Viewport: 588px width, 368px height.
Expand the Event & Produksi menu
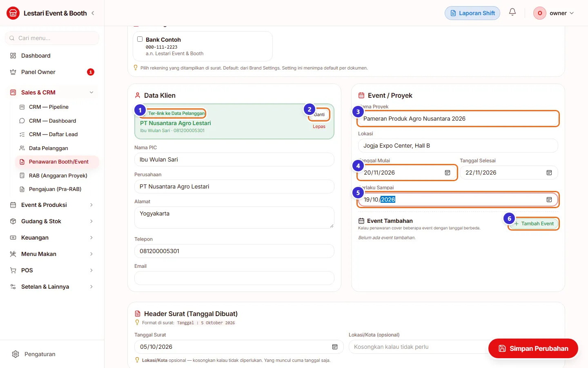point(91,205)
